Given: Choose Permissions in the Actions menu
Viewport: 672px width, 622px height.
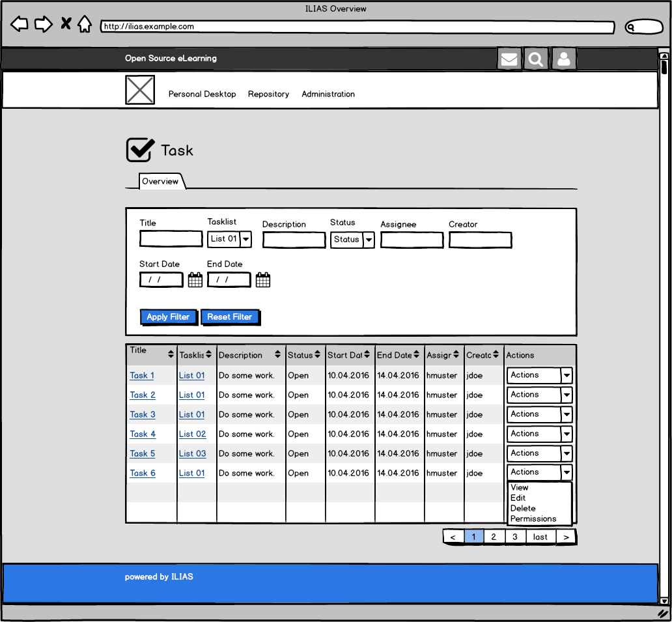Looking at the screenshot, I should (533, 519).
